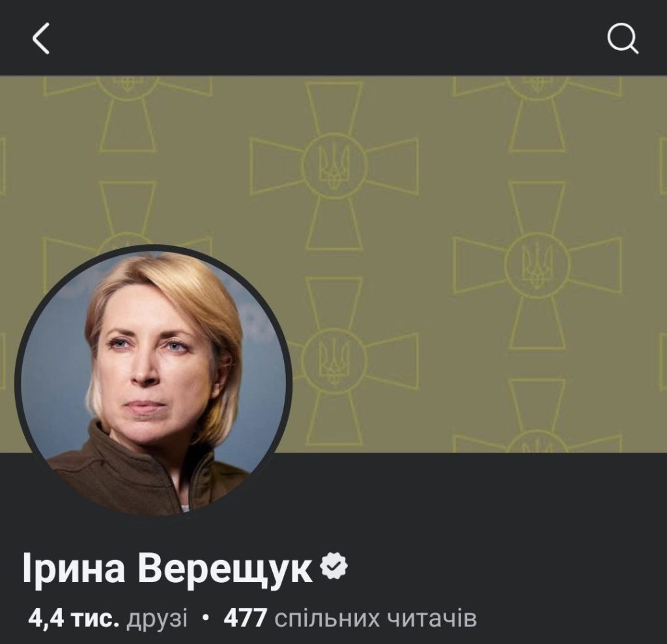
Task: Tap the dot separator between the counts
Action: point(206,617)
